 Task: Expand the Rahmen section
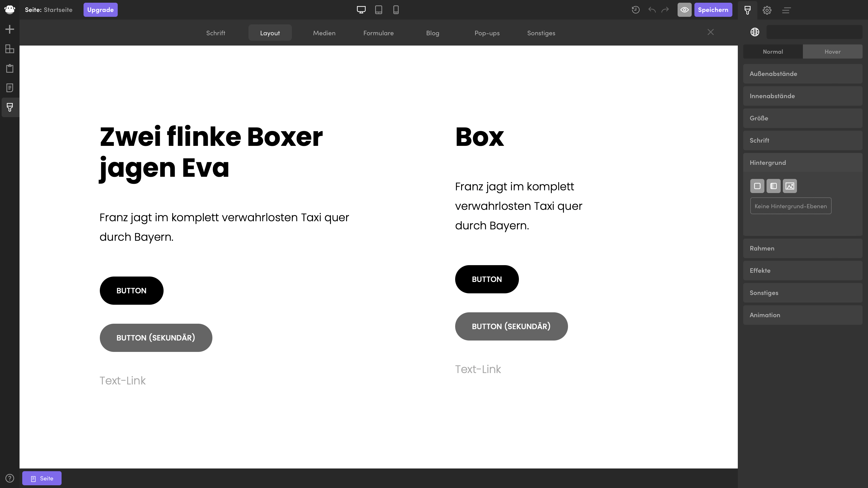coord(803,248)
